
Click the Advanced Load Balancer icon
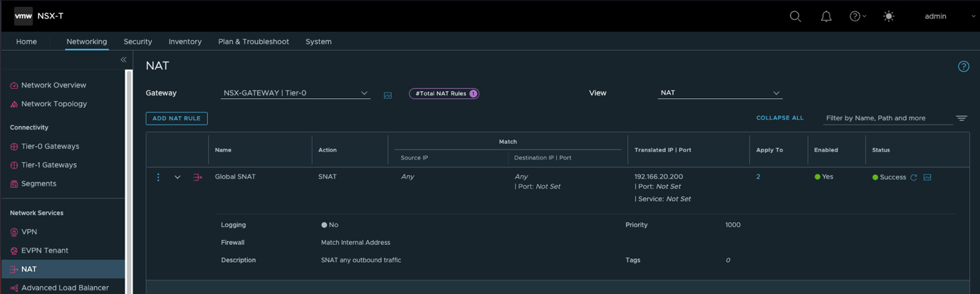tap(14, 288)
